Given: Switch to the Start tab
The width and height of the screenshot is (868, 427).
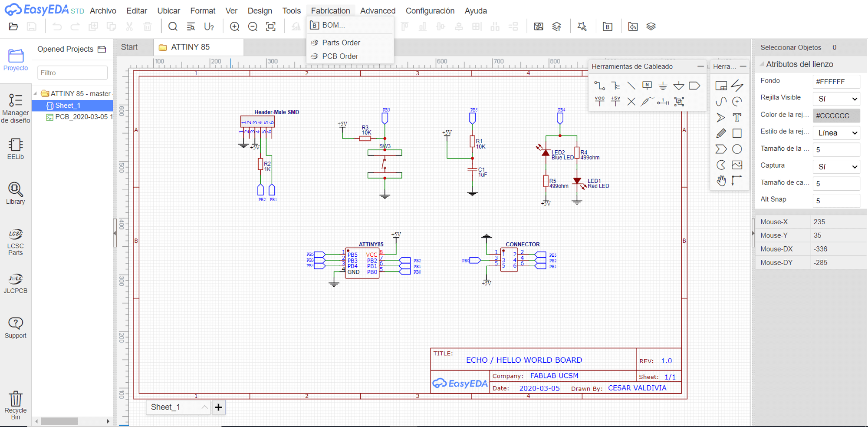Looking at the screenshot, I should click(129, 47).
